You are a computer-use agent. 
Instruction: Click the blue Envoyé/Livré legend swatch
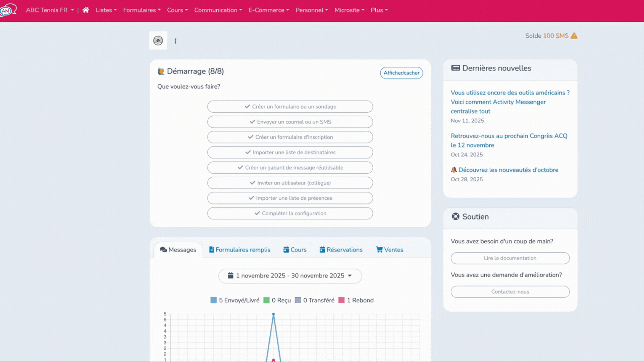click(x=213, y=300)
